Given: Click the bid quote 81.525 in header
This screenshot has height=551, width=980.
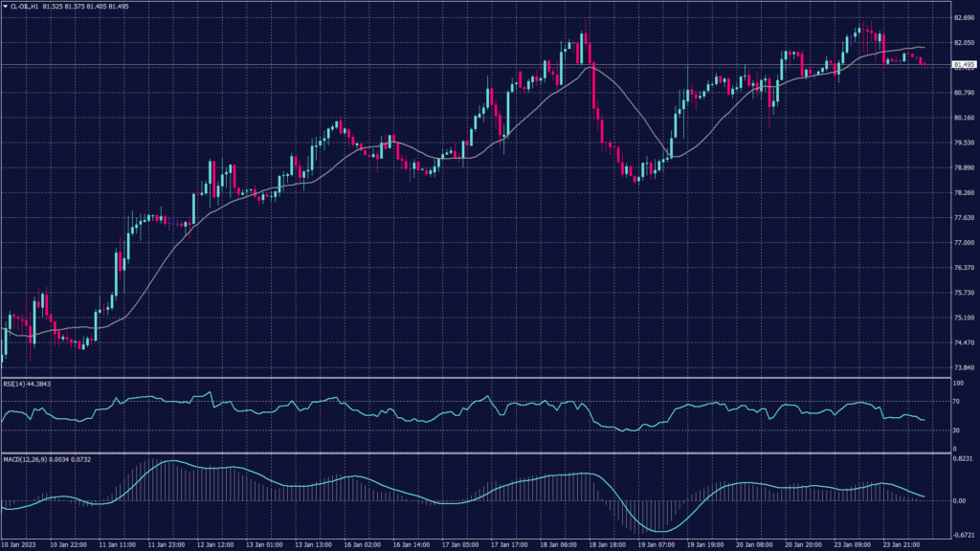Looking at the screenshot, I should pos(53,7).
